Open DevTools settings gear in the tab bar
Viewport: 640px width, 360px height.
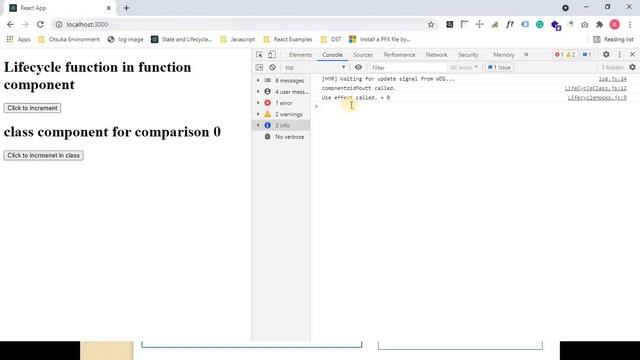coord(606,55)
